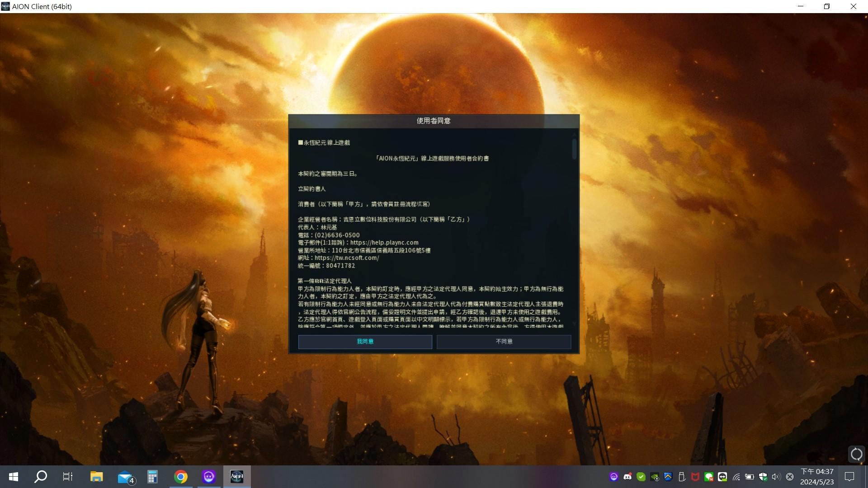
Task: Click the TeamViewer tray icon
Action: (722, 477)
